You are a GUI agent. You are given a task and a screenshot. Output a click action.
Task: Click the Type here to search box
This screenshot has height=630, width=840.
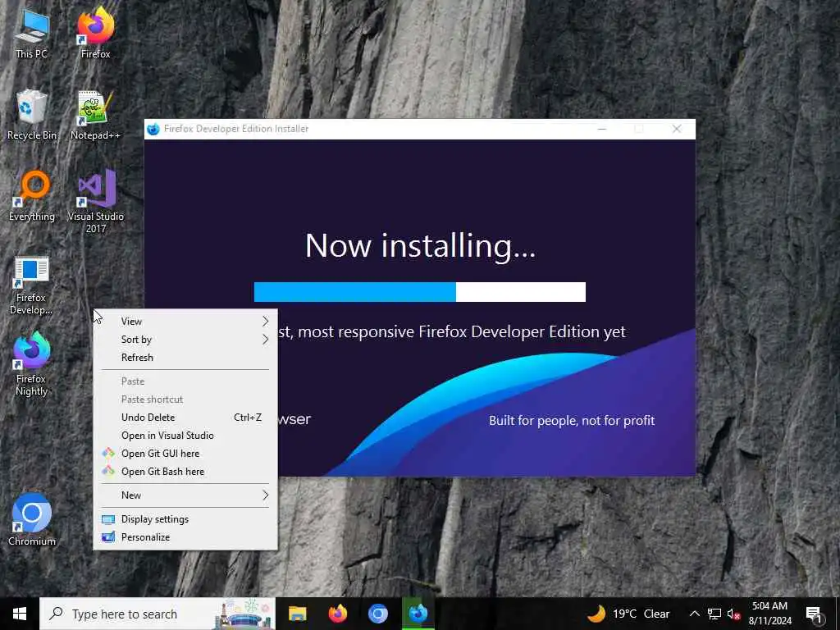click(x=157, y=614)
